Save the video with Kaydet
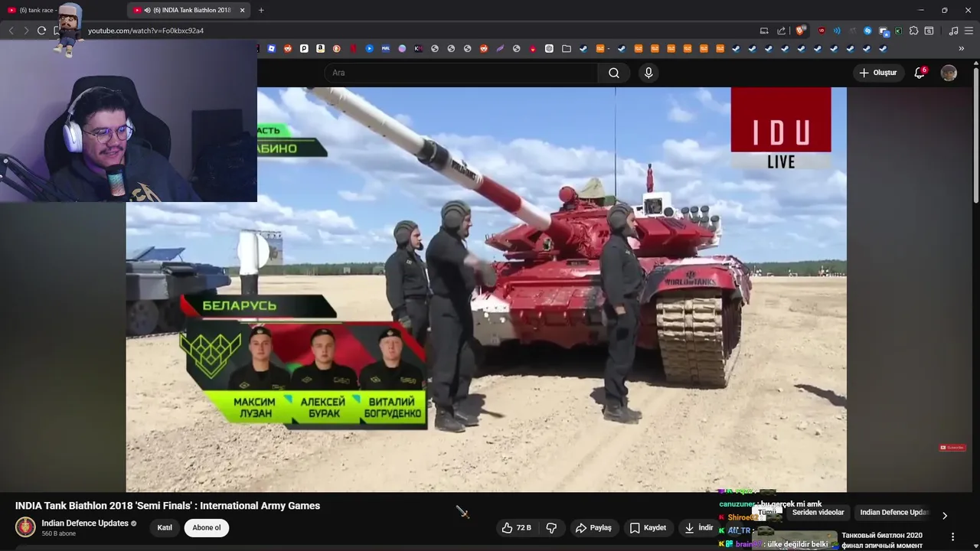The width and height of the screenshot is (980, 551). (x=648, y=527)
